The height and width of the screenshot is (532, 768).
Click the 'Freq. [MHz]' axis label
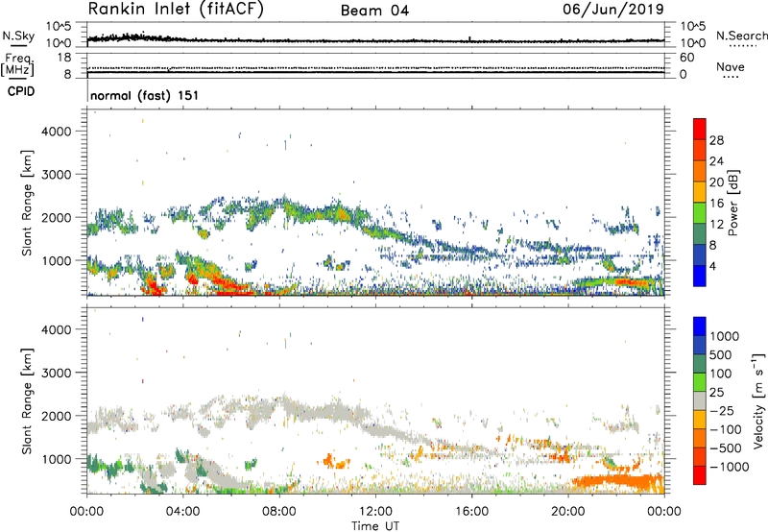(18, 64)
